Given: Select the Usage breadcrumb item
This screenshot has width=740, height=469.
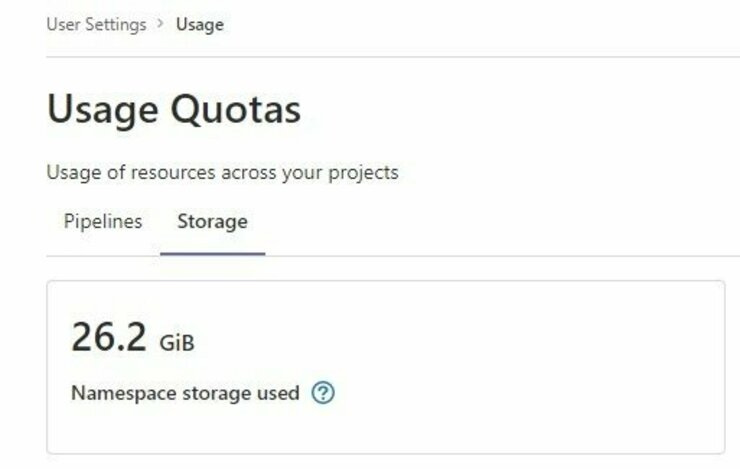Looking at the screenshot, I should [x=200, y=25].
